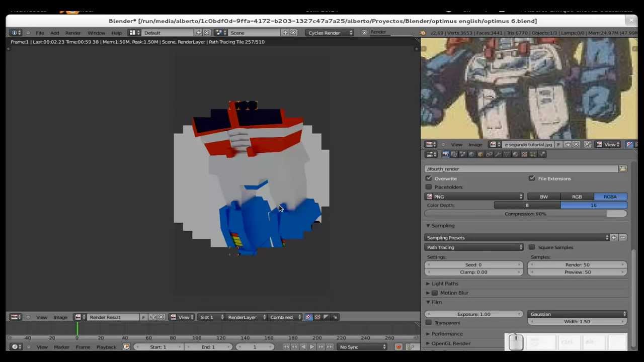This screenshot has height=362, width=644.
Task: Browse the output path folder icon
Action: click(622, 169)
